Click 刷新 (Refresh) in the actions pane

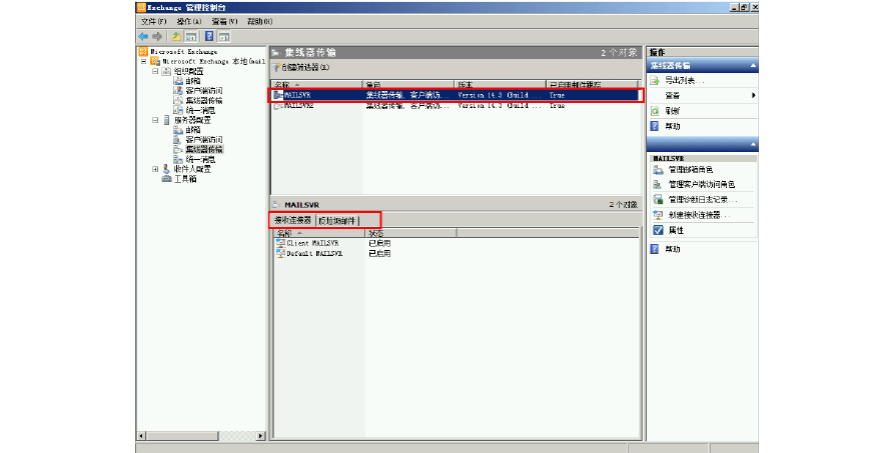pyautogui.click(x=673, y=111)
